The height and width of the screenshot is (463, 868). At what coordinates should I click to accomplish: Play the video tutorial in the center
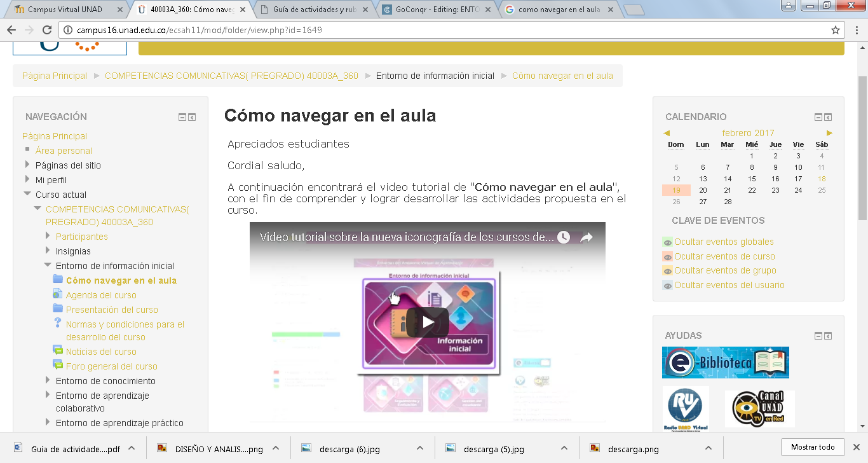[x=427, y=322]
